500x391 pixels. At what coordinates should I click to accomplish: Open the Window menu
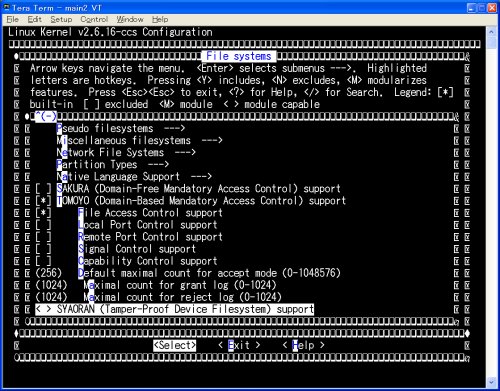tap(130, 19)
